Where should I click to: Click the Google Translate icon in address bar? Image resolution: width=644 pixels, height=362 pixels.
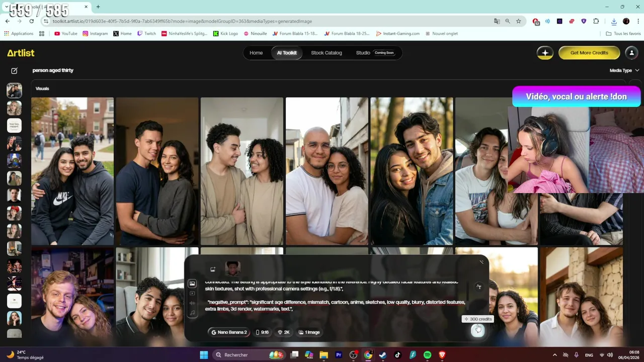click(497, 21)
